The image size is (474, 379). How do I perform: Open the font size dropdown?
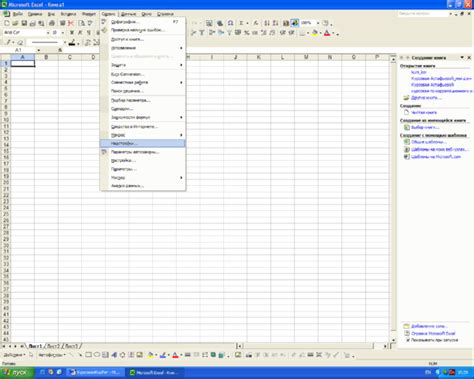pyautogui.click(x=63, y=33)
